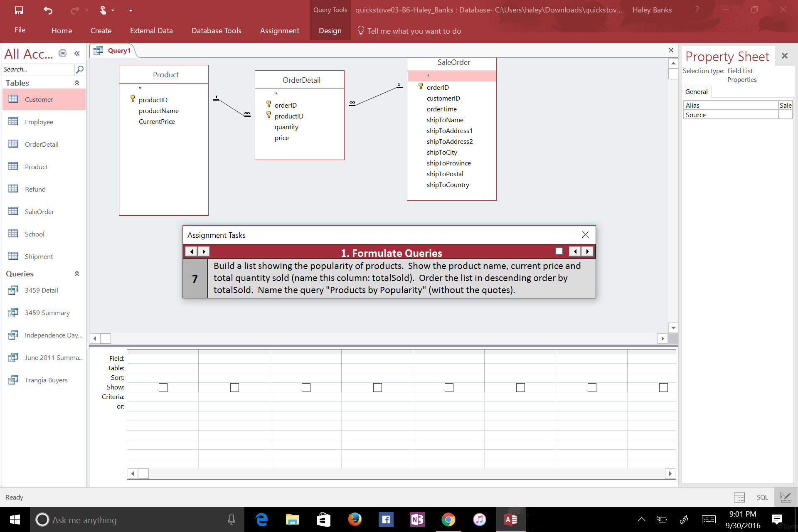Close the Property Sheet pane

(784, 56)
